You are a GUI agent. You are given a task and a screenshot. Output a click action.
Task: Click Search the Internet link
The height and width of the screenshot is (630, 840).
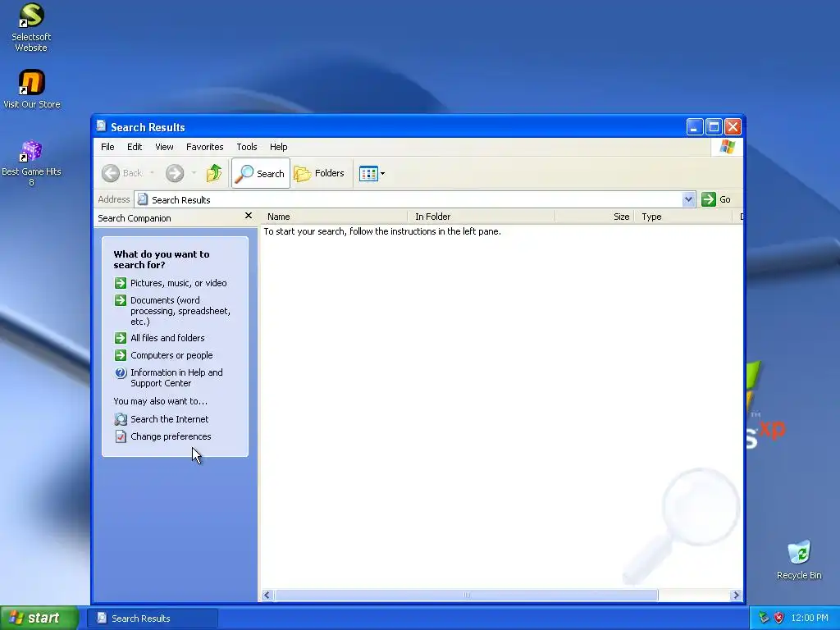point(169,419)
